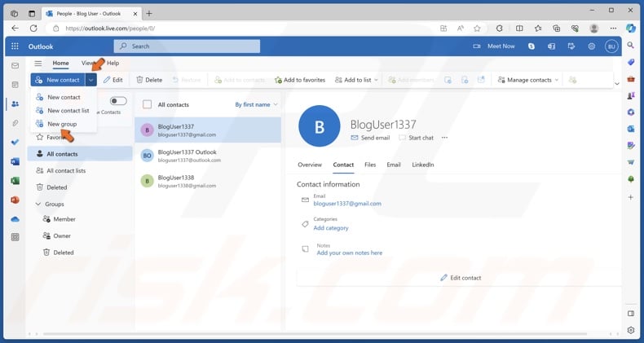The image size is (644, 343).
Task: Open the Edge settings and more menu
Action: click(613, 29)
